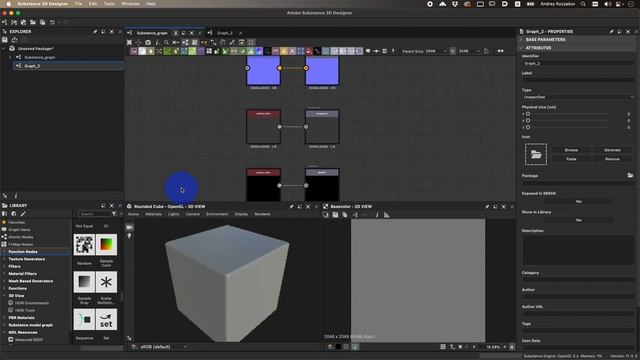Switch to the Substance_graph tab

click(152, 33)
